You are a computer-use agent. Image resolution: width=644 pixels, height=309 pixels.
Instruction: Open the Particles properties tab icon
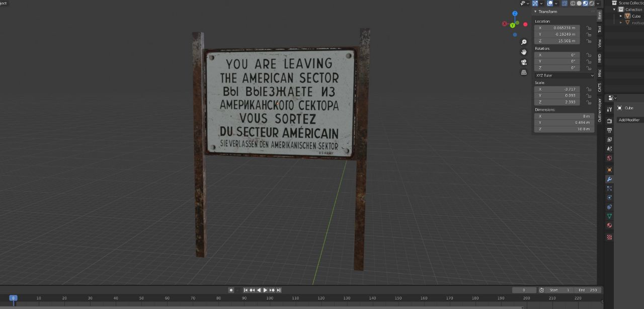point(609,188)
